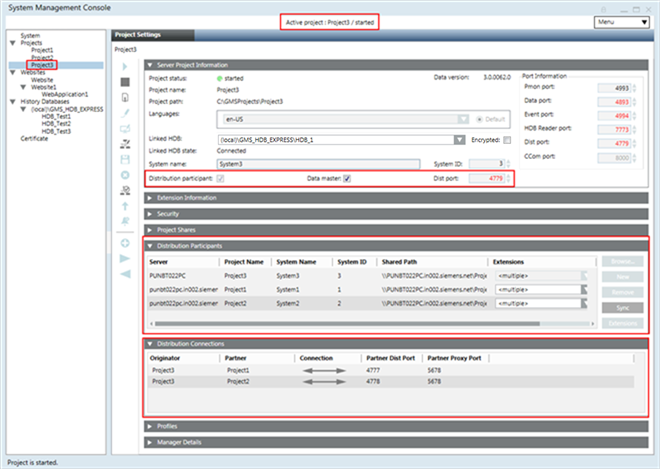
Task: Click the Stop project square icon
Action: pyautogui.click(x=124, y=81)
